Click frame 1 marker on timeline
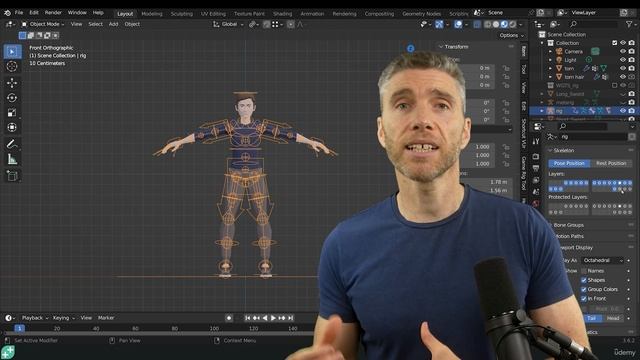640x360 pixels. click(x=19, y=328)
